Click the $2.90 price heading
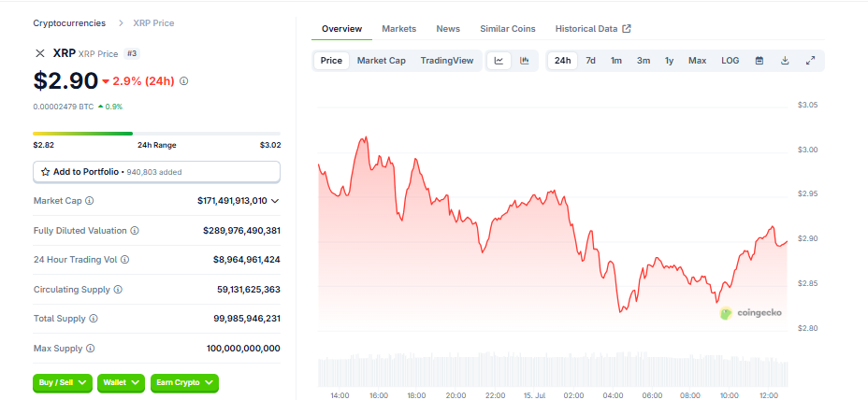Screen dimensions: 868x400 pyautogui.click(x=65, y=80)
